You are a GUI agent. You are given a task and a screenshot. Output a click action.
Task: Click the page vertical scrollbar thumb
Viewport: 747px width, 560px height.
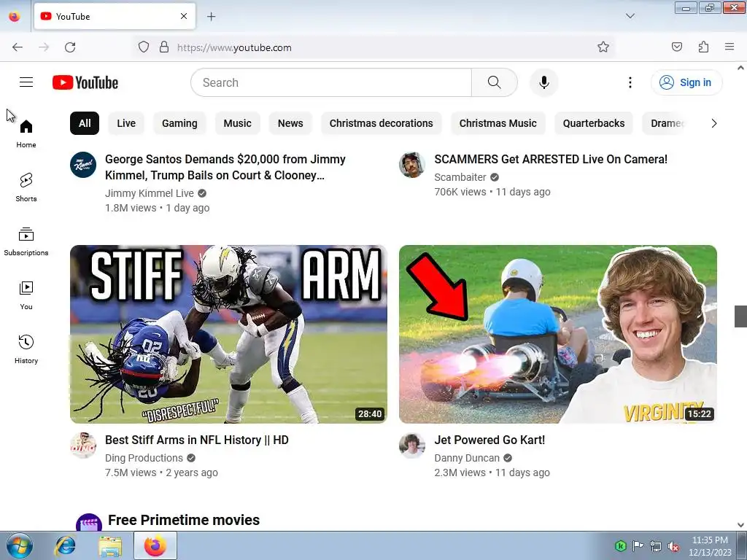[740, 316]
